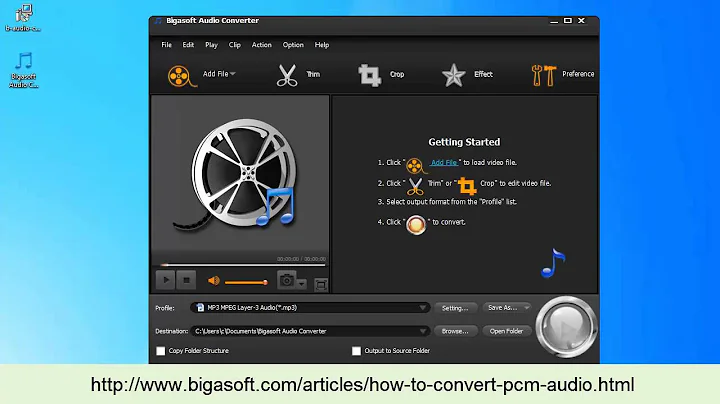
Task: Open the Play menu
Action: tap(211, 45)
